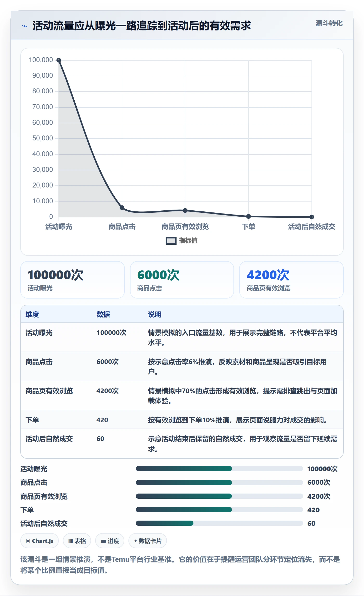
Task: Click the Chart.js chip
Action: tap(40, 541)
